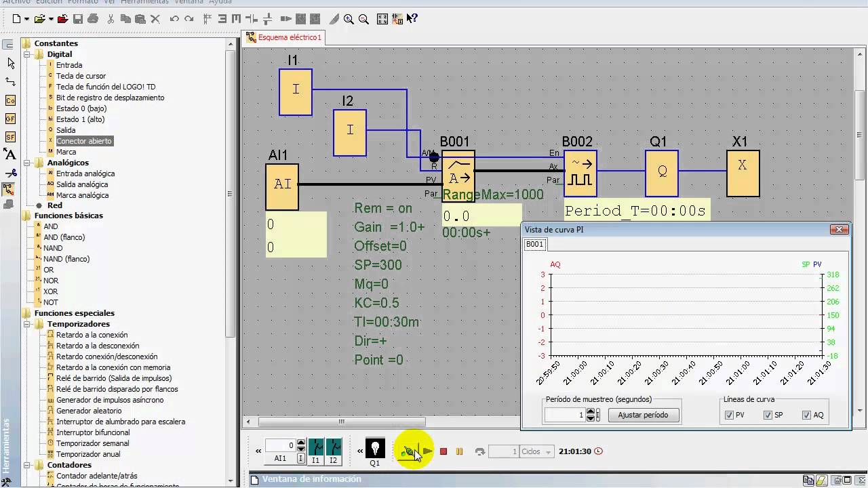
Task: Open the GF basic functions tool
Action: click(10, 119)
